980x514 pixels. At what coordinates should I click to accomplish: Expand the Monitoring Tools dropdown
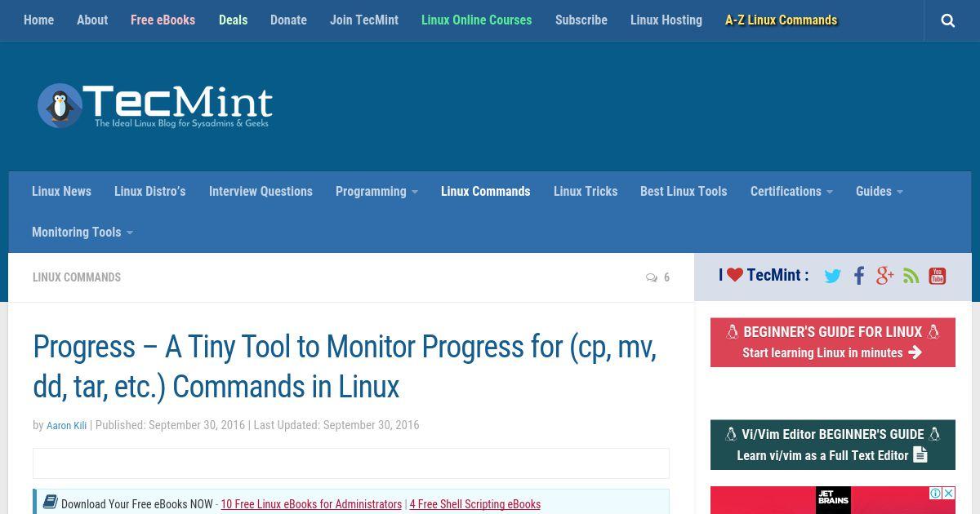(82, 232)
